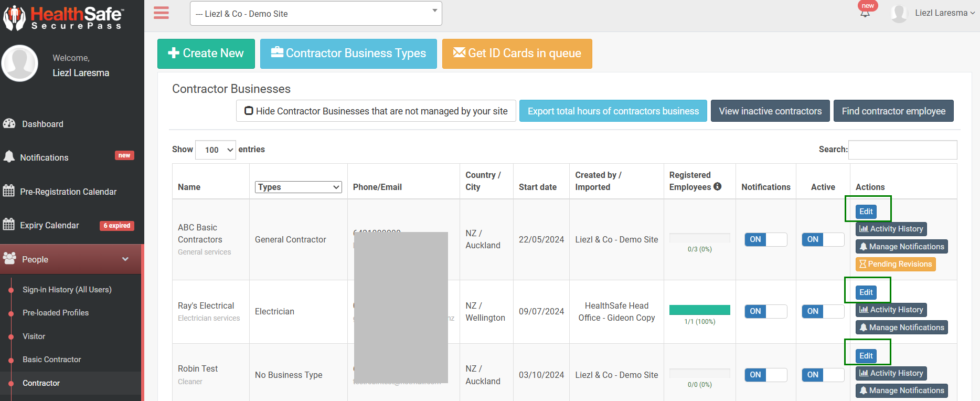Open Contractor Business Types
The height and width of the screenshot is (401, 980).
click(348, 54)
